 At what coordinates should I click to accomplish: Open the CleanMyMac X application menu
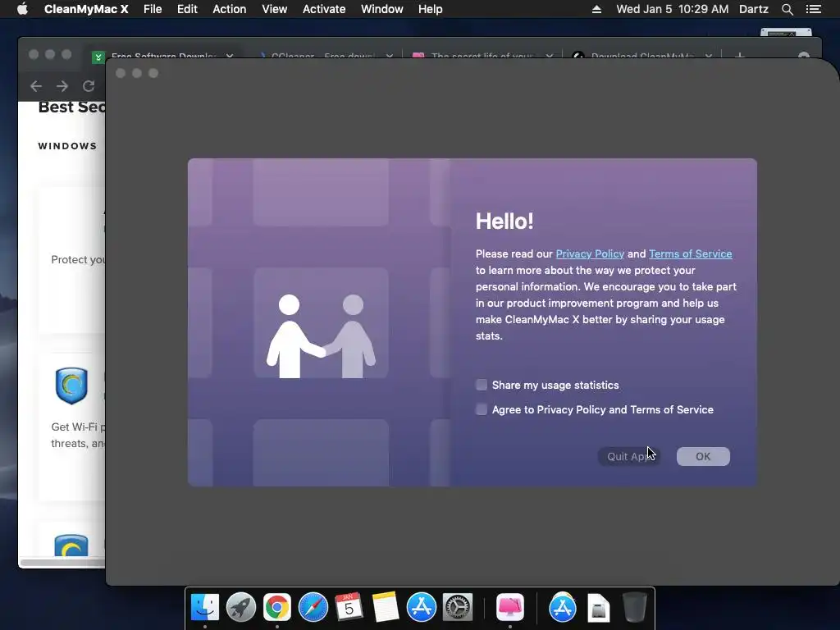point(85,9)
